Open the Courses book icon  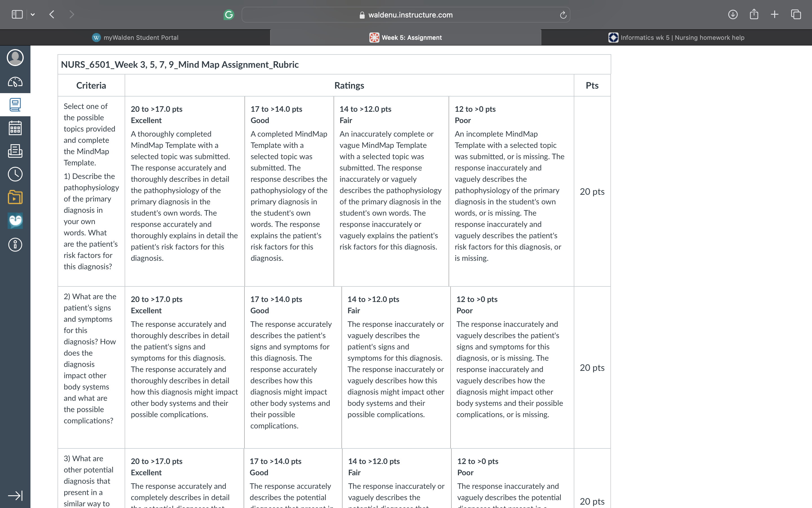(x=15, y=105)
